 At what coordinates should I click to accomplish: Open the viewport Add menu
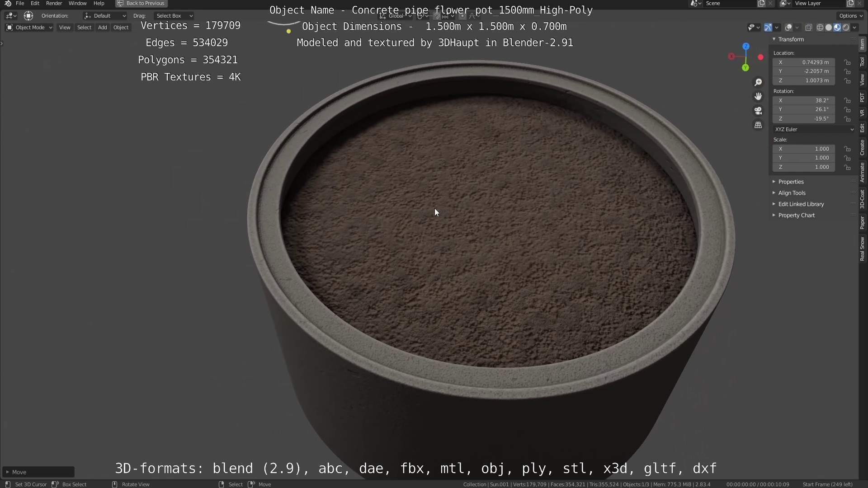[x=103, y=28]
